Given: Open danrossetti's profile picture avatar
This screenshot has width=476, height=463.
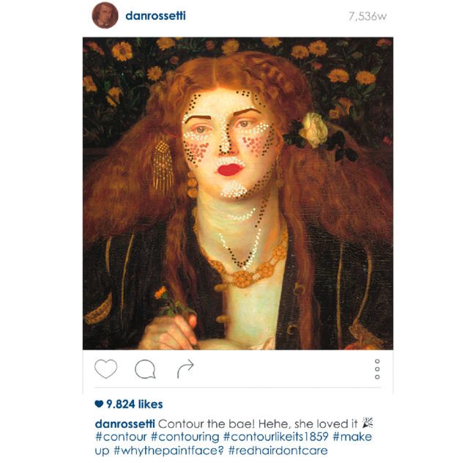Looking at the screenshot, I should 105,15.
